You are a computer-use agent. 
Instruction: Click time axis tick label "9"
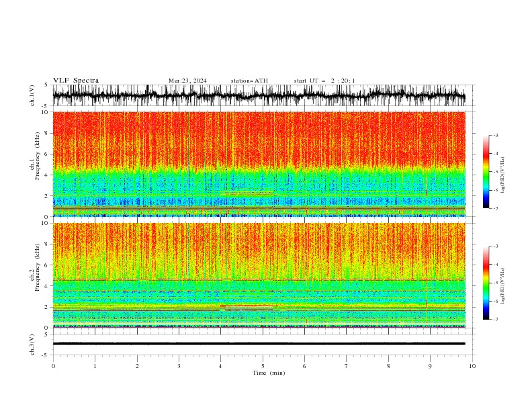430,366
